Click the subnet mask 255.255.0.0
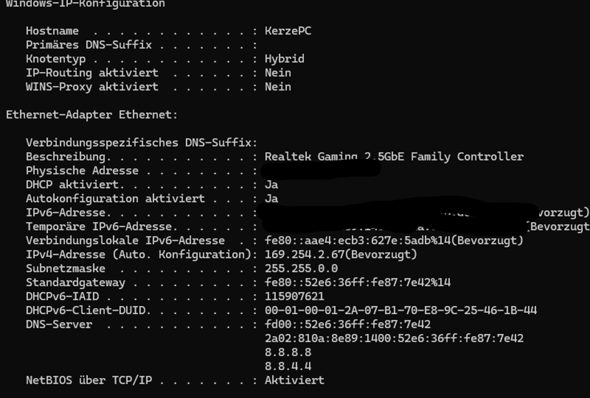The width and height of the screenshot is (590, 398). coord(301,269)
